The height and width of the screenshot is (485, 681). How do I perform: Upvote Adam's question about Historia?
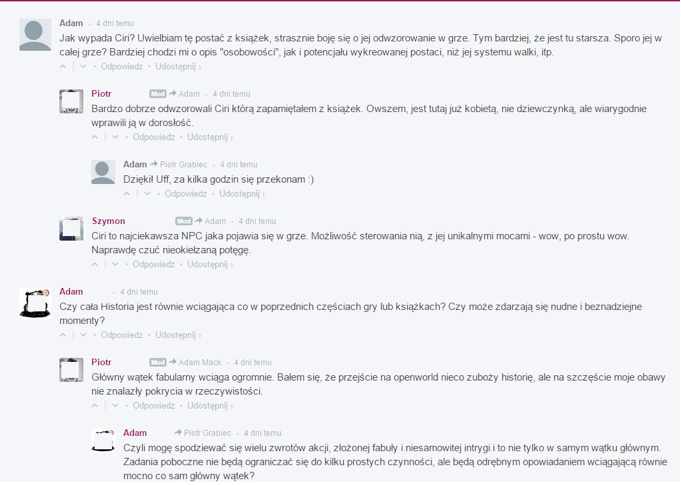(63, 335)
